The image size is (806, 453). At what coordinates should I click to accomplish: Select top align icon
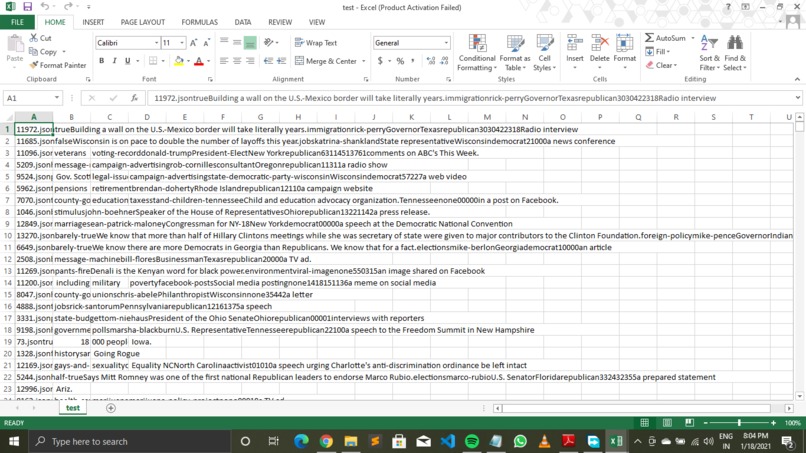point(224,43)
